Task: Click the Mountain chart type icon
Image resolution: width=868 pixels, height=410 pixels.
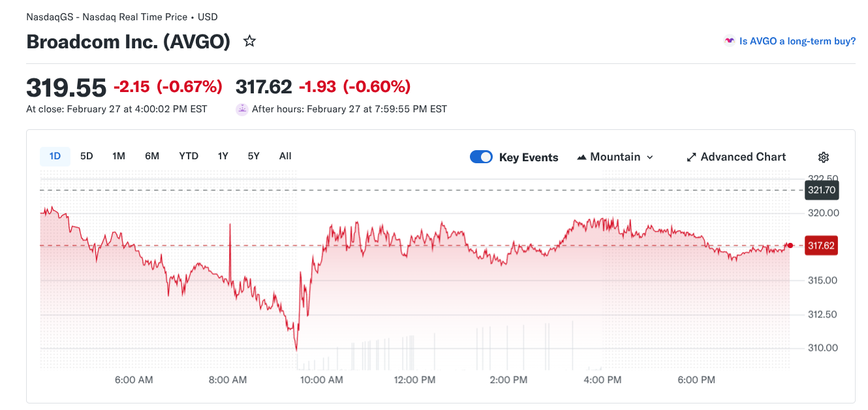Action: (x=582, y=157)
